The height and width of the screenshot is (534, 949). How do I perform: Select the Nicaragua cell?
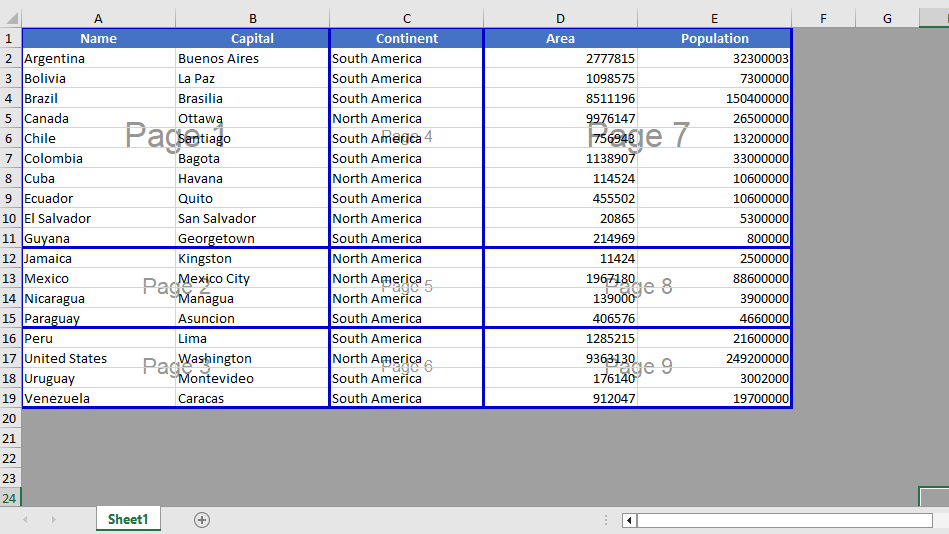[99, 298]
